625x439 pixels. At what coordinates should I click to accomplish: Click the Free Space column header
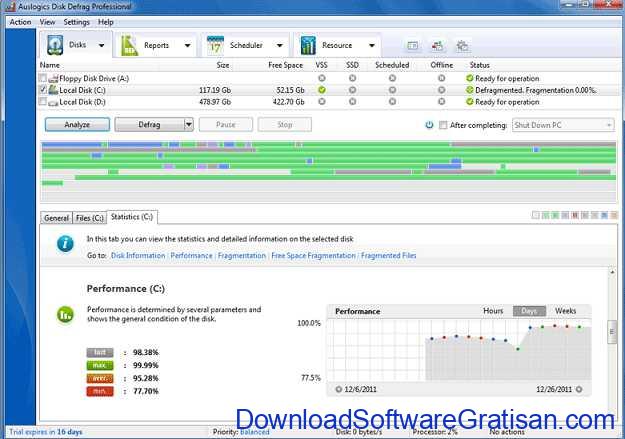(x=285, y=65)
